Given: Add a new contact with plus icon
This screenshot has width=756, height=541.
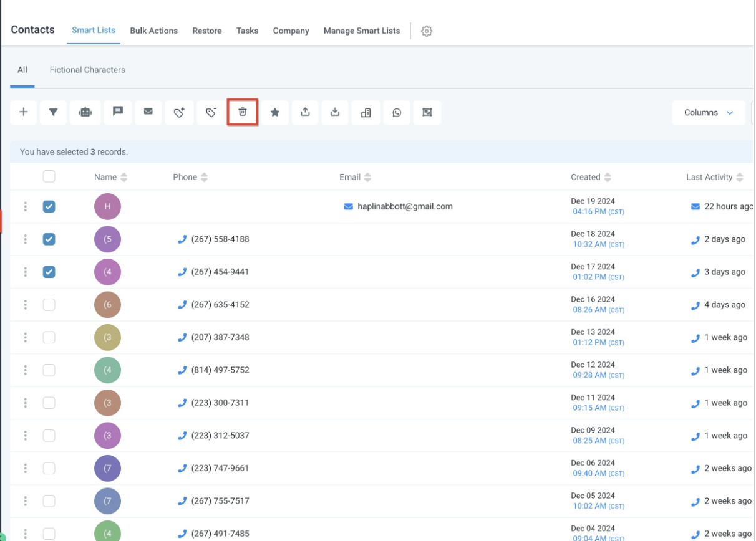Looking at the screenshot, I should 24,112.
